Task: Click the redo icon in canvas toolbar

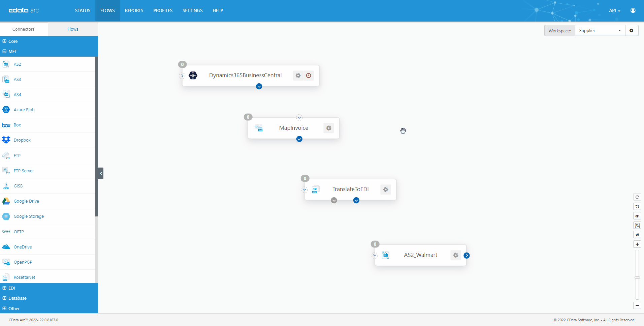Action: tap(637, 197)
